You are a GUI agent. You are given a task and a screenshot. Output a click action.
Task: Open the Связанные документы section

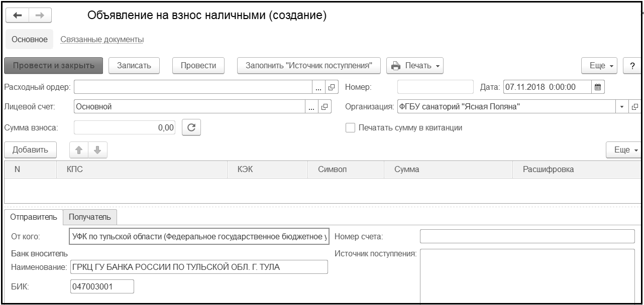click(x=102, y=39)
